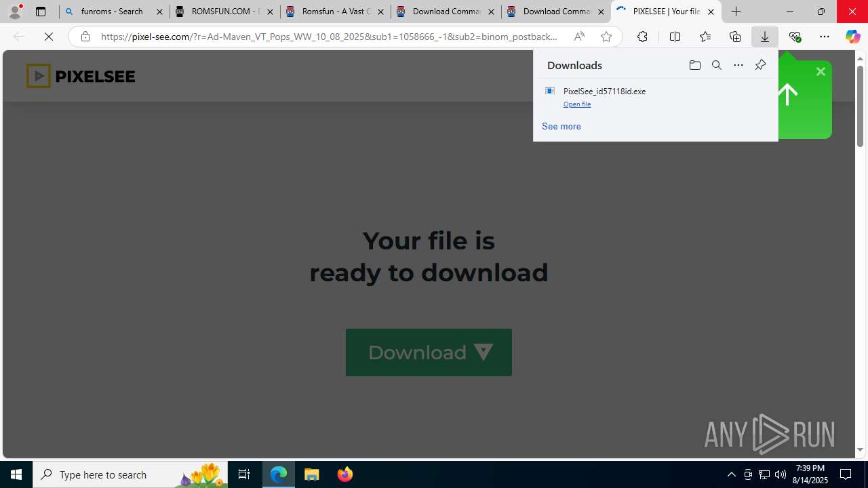Open the Copilot sidebar

click(852, 37)
